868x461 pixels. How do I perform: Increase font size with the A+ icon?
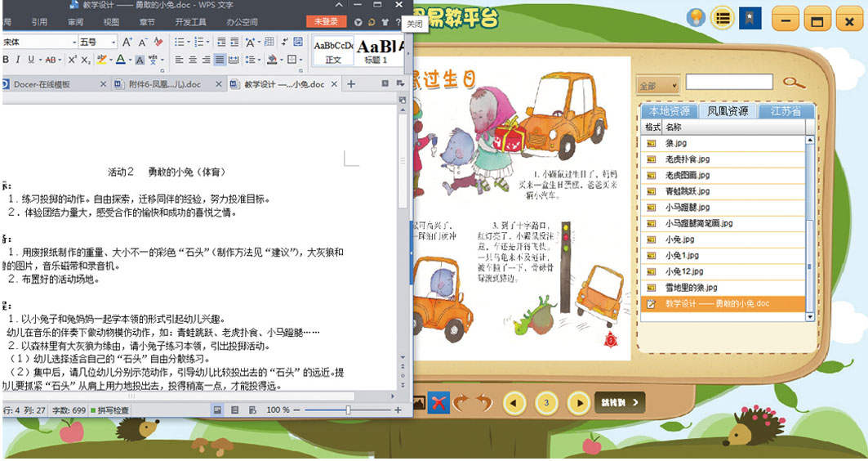[x=127, y=43]
